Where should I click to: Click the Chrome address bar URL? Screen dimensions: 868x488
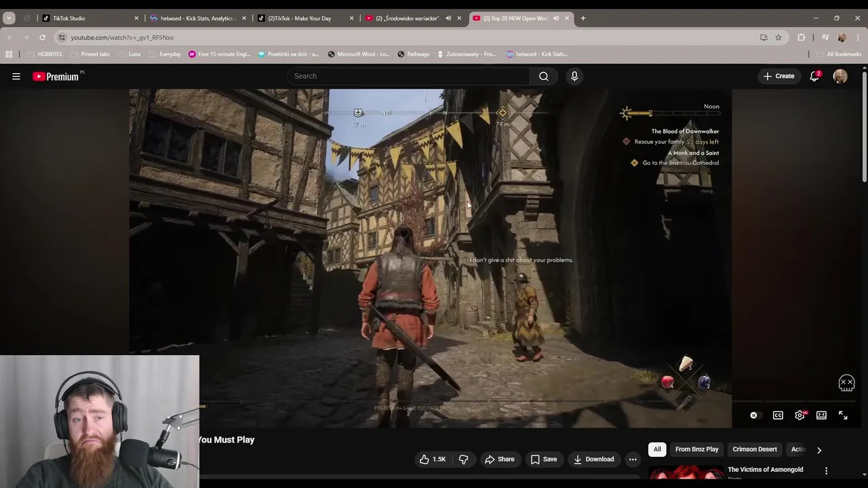(x=122, y=37)
